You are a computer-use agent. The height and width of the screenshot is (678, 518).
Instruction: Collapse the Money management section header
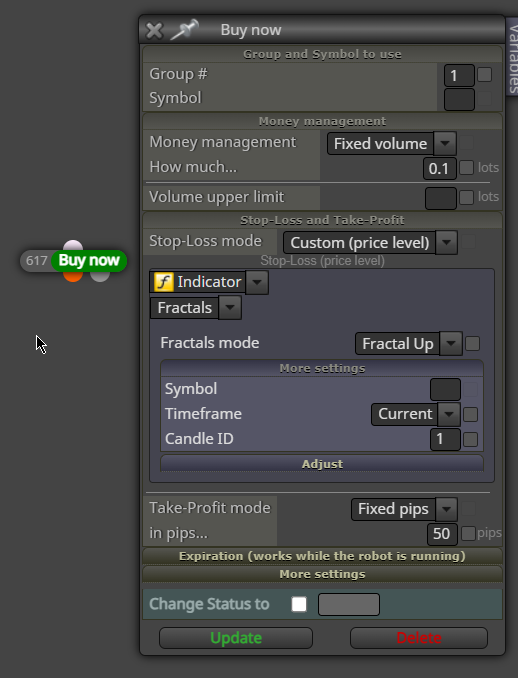[322, 121]
